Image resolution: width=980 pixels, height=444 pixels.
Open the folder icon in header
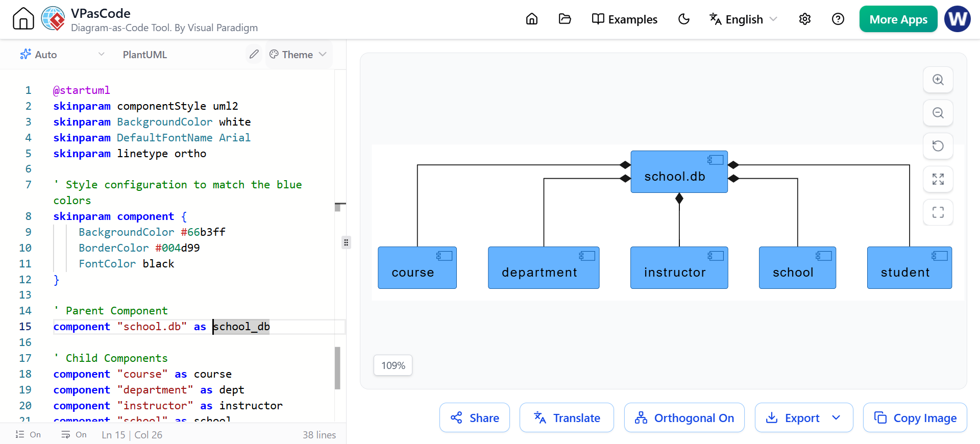click(x=565, y=19)
